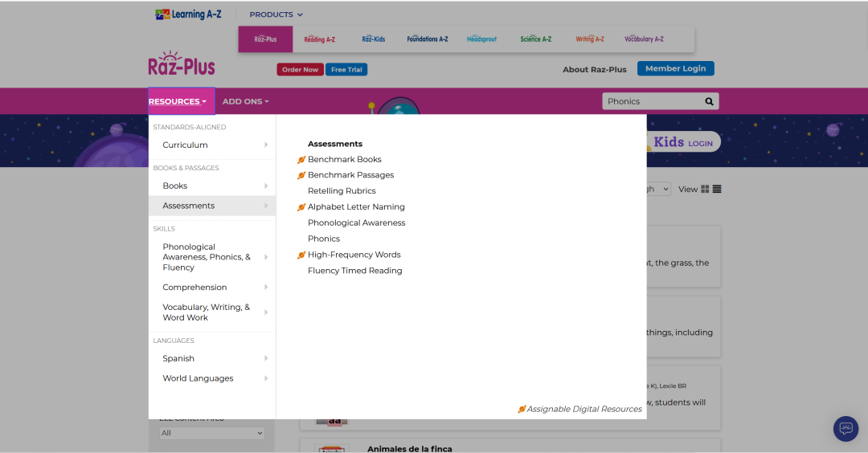868x453 pixels.
Task: Select Reading A-Z product tab
Action: [x=319, y=39]
